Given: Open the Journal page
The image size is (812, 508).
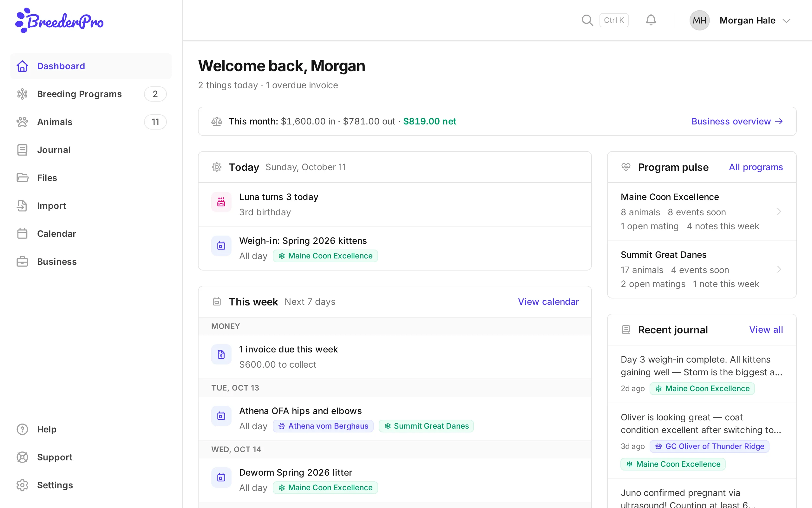Looking at the screenshot, I should (x=91, y=150).
